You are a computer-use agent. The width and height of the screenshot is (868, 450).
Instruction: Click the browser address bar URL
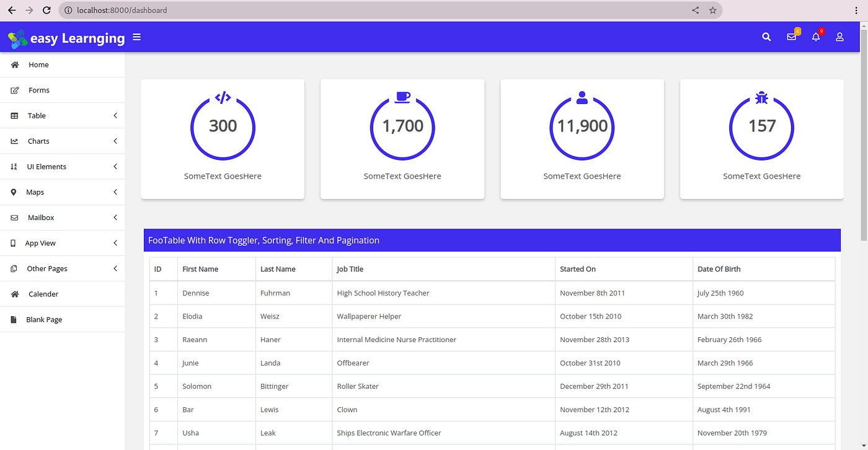[122, 11]
